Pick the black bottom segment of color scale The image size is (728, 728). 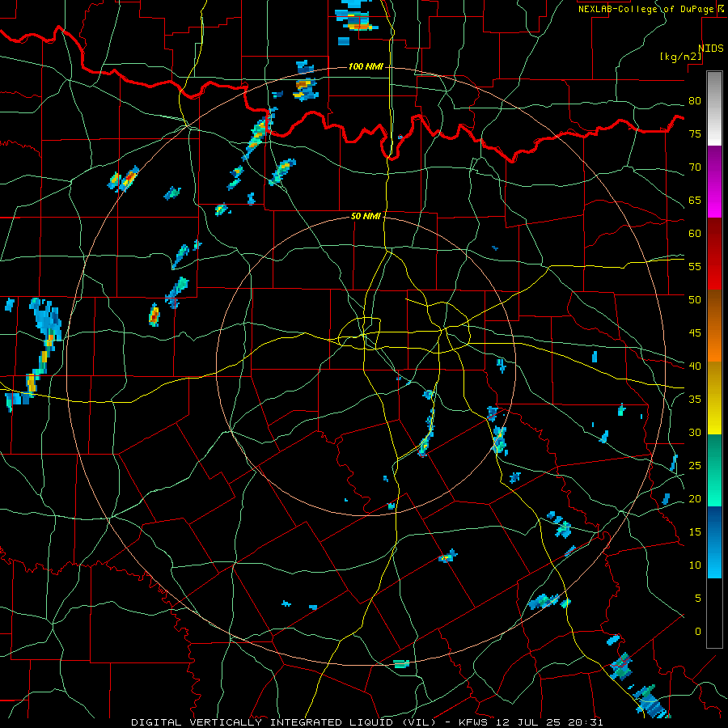714,613
